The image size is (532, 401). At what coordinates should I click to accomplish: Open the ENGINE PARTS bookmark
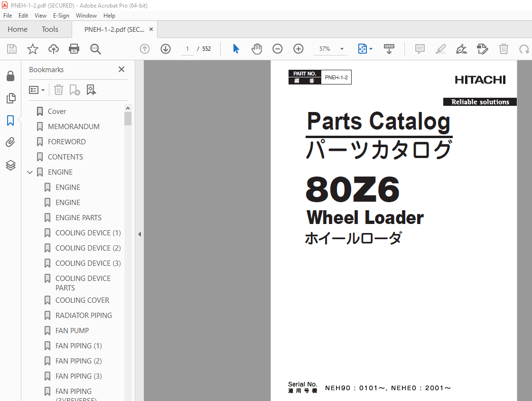point(78,218)
